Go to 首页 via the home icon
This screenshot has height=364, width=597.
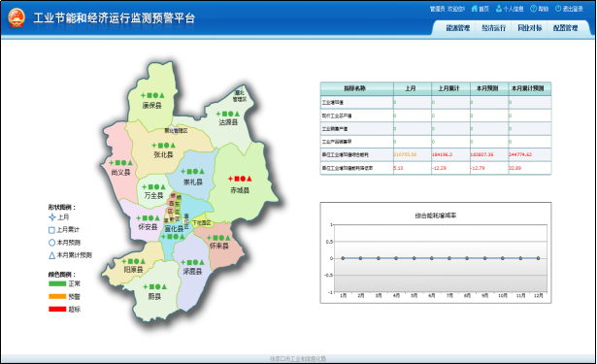tap(474, 9)
